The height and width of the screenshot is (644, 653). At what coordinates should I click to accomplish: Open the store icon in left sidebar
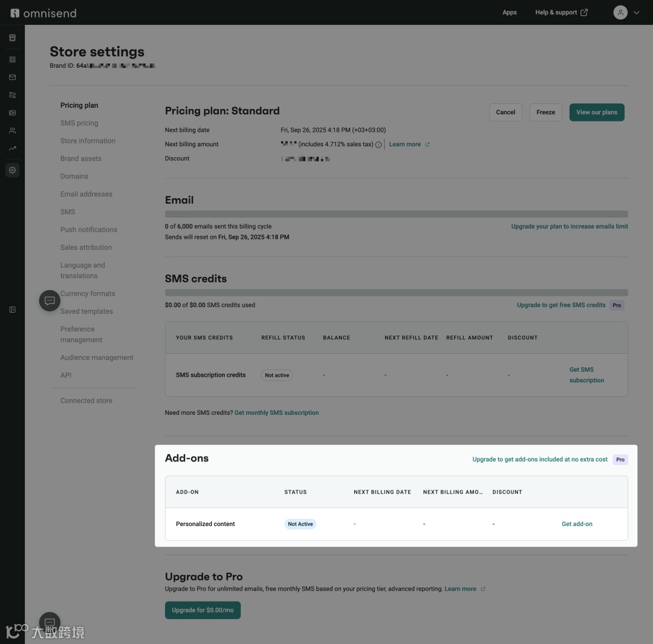[13, 37]
